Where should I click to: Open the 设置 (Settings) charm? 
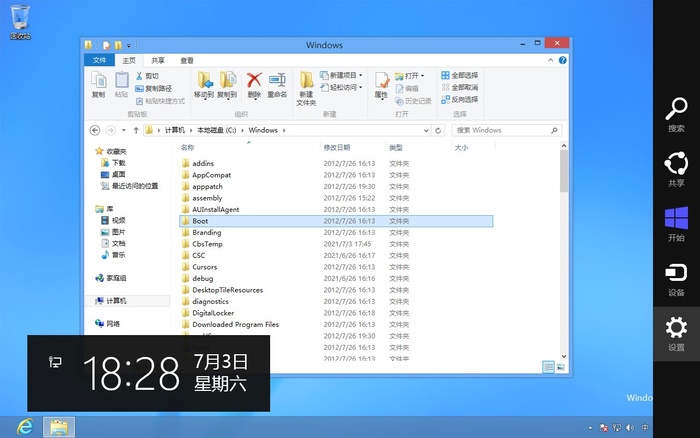click(676, 333)
